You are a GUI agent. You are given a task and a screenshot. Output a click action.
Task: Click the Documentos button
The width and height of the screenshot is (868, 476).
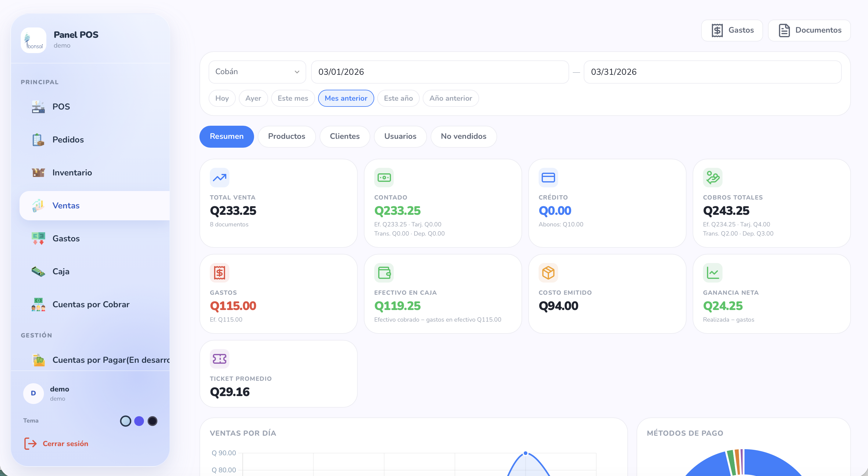[809, 30]
